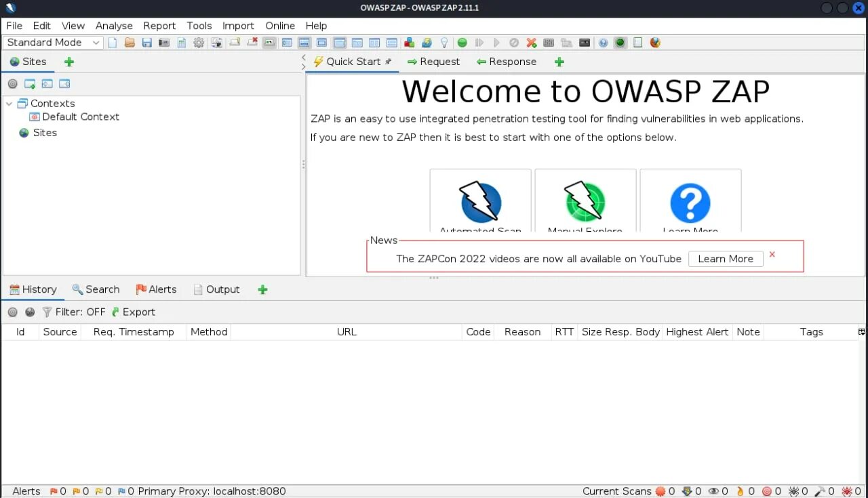The height and width of the screenshot is (498, 868).
Task: Open Options via the gear icon
Action: 198,43
